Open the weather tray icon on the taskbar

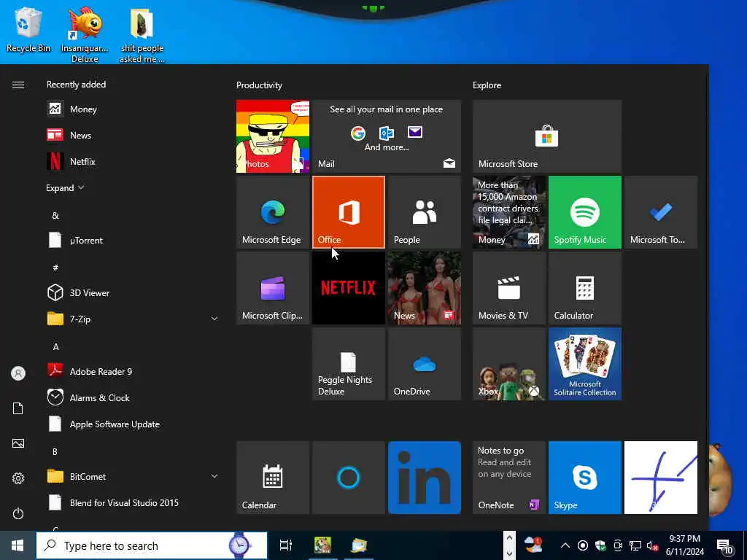[533, 545]
